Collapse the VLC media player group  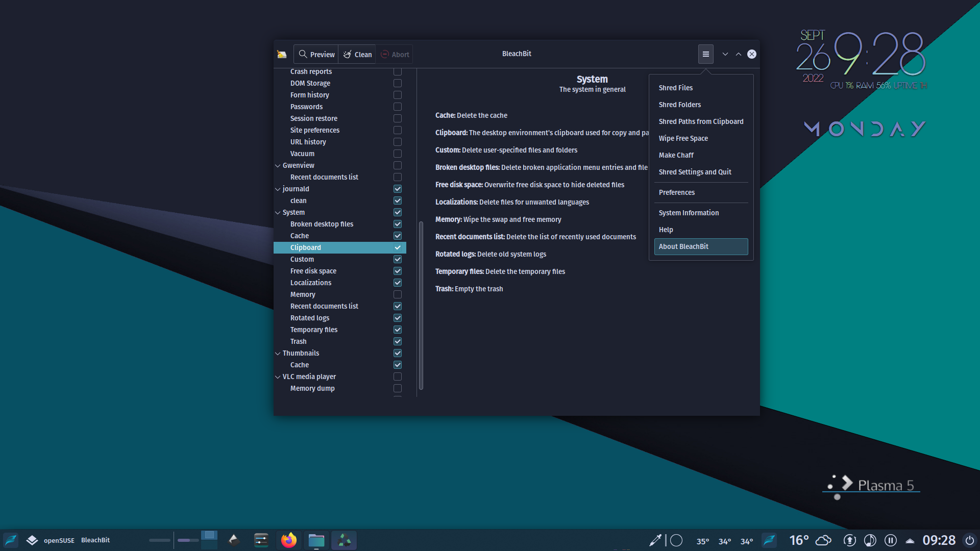pyautogui.click(x=278, y=377)
